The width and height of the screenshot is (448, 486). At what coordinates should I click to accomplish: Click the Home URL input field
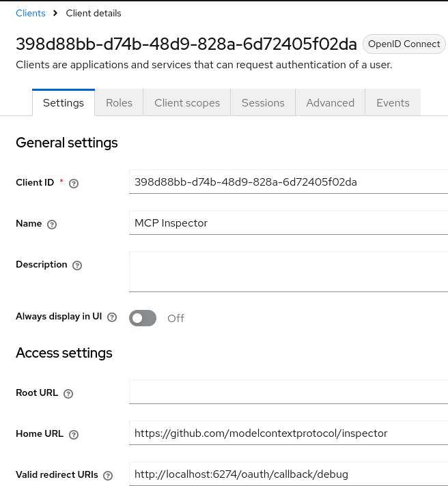287,433
